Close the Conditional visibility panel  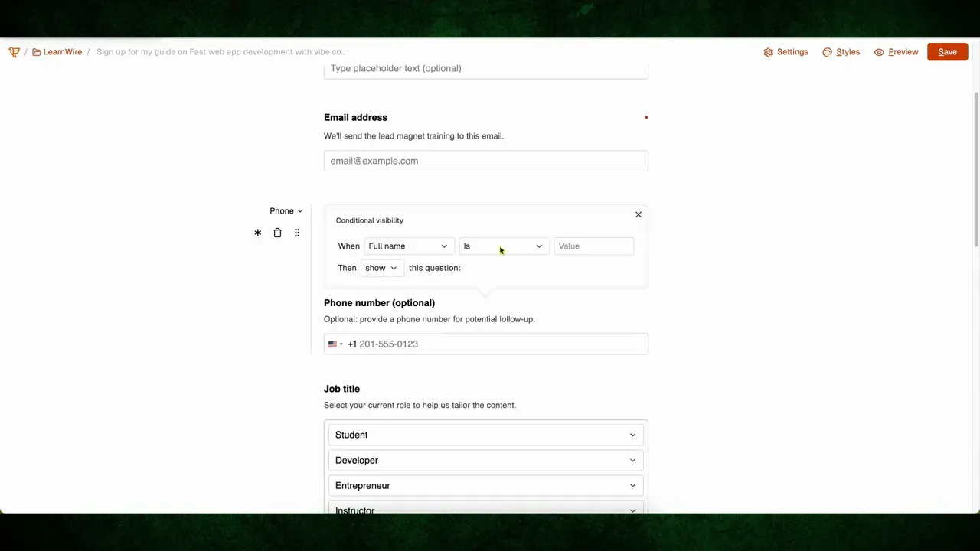pos(638,214)
